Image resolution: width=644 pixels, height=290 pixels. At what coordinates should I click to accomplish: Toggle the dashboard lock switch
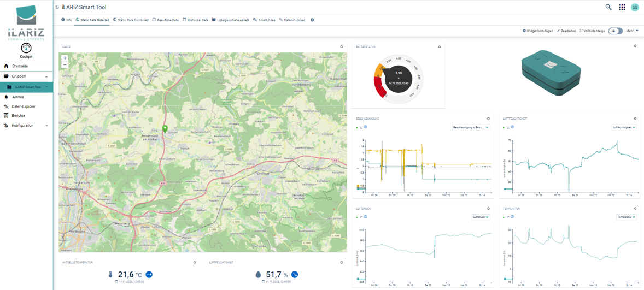pyautogui.click(x=615, y=31)
